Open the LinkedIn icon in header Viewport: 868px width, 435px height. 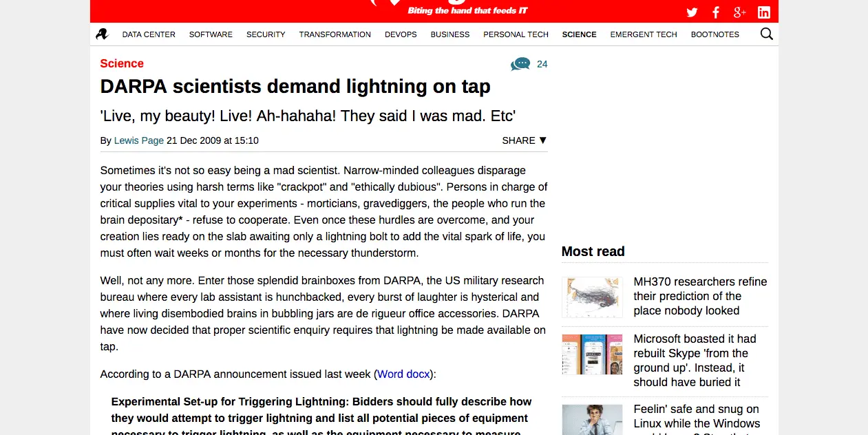click(x=764, y=12)
